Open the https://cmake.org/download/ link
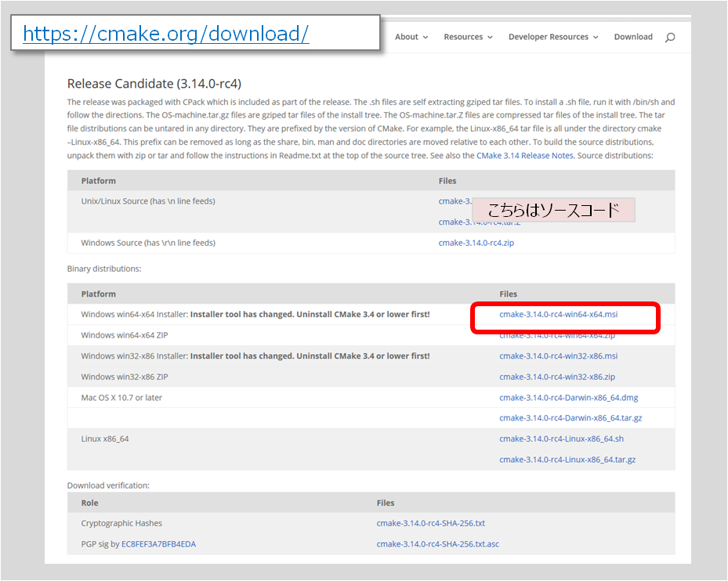The height and width of the screenshot is (581, 728). tap(166, 34)
